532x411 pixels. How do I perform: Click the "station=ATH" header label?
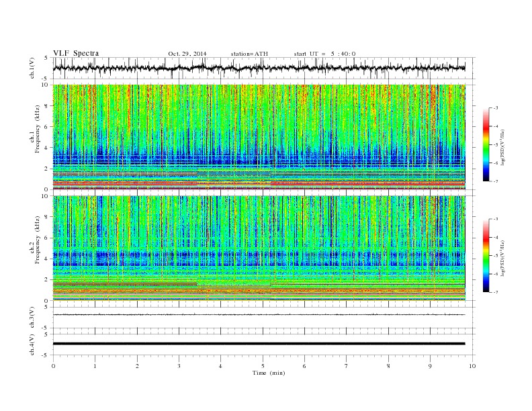tap(249, 54)
